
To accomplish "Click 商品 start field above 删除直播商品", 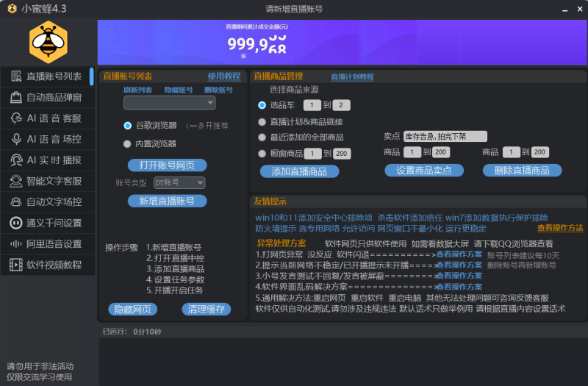I will [511, 152].
